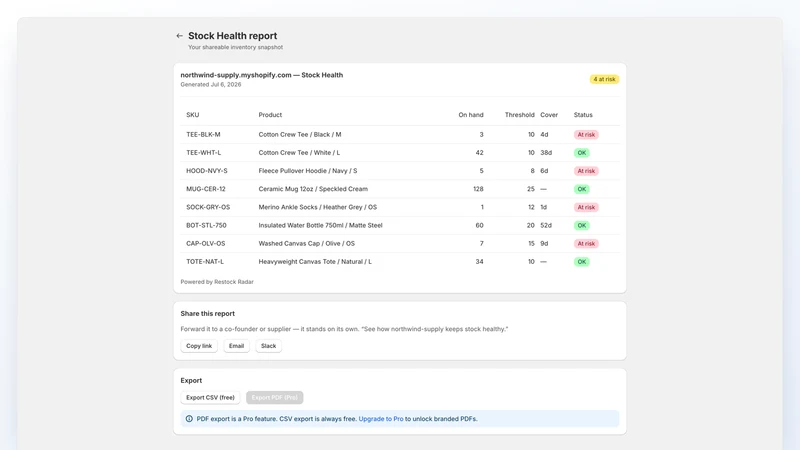The width and height of the screenshot is (800, 450).
Task: Select SKU CAP-OLV-OS
Action: [206, 243]
